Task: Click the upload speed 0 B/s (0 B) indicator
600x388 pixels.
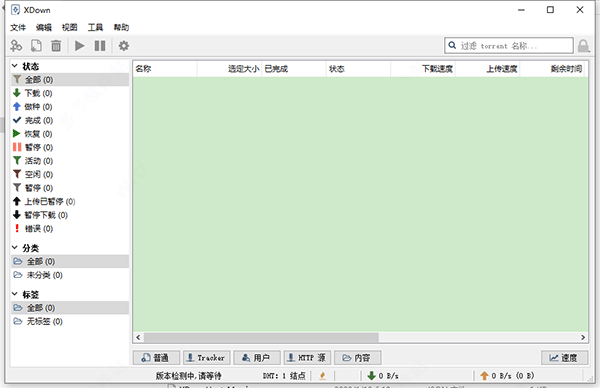Action: click(x=507, y=376)
